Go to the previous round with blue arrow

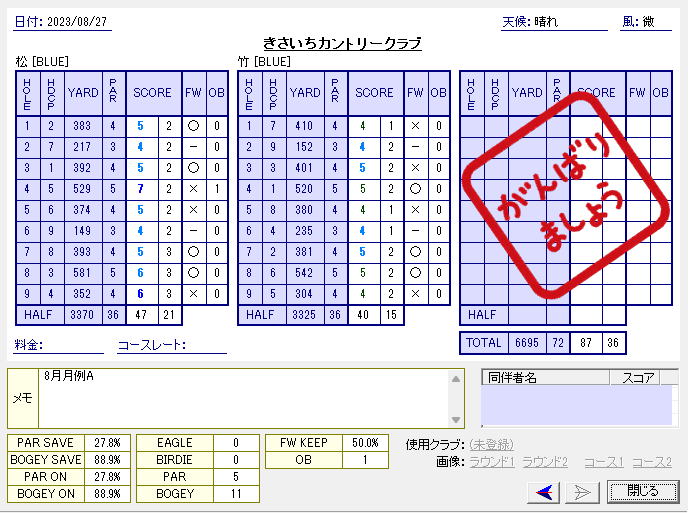(543, 492)
